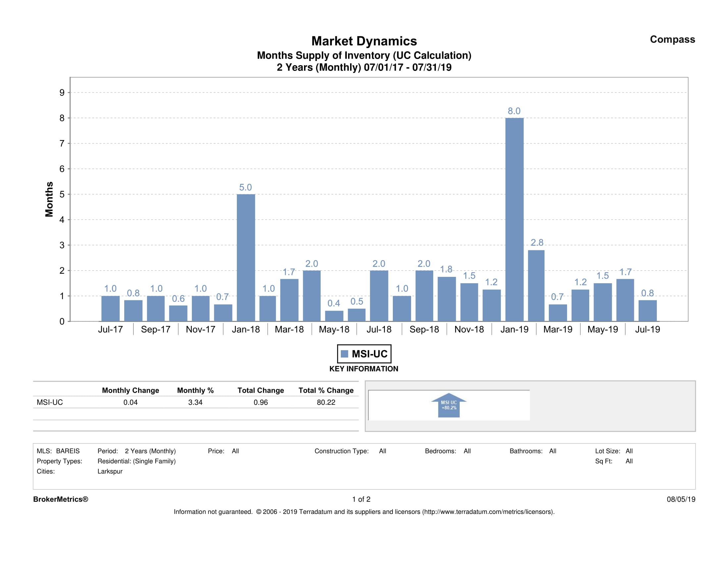Click the 80.22 total percent value

coord(326,402)
